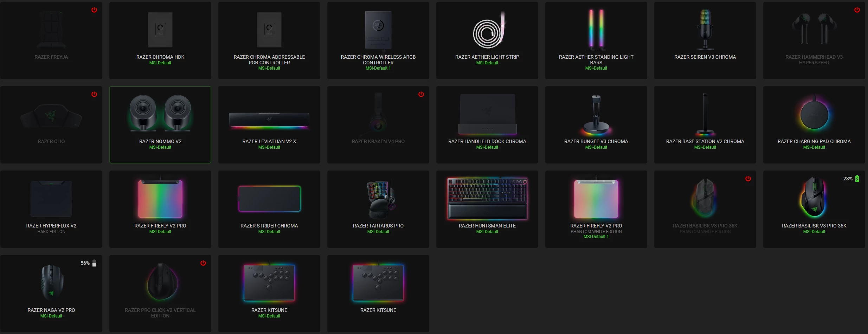Screen dimensions: 868x334
Task: Select the Razer Base Station V2 Chroma image
Action: (x=705, y=115)
